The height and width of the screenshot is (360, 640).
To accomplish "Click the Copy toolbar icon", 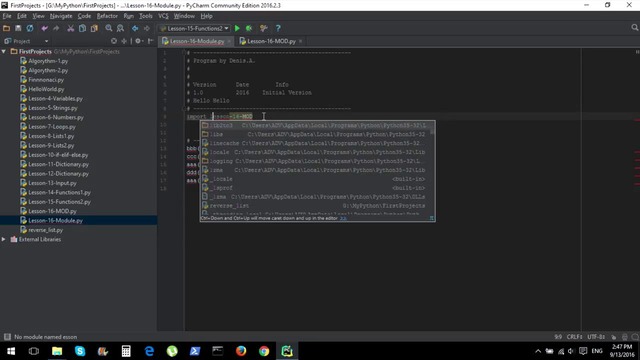I will [x=82, y=29].
